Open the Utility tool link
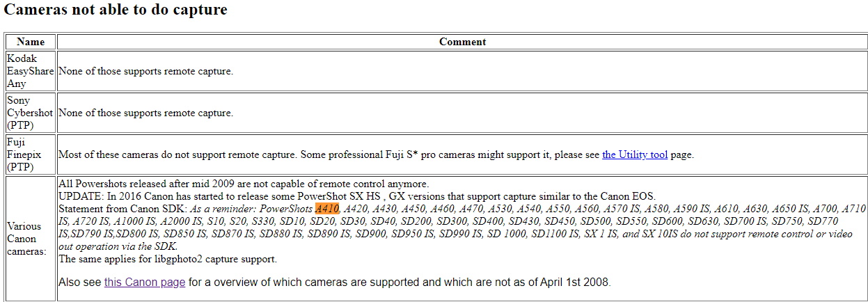 click(635, 154)
